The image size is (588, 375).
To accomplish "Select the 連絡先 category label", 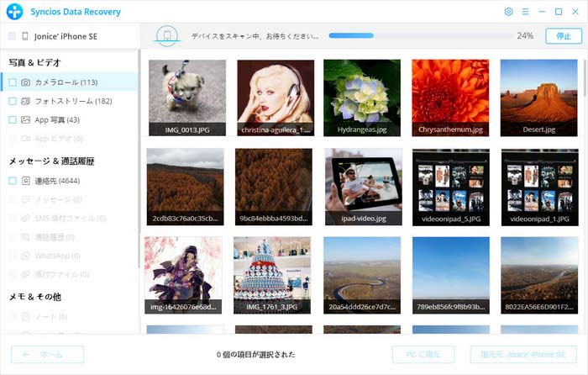I will 57,181.
